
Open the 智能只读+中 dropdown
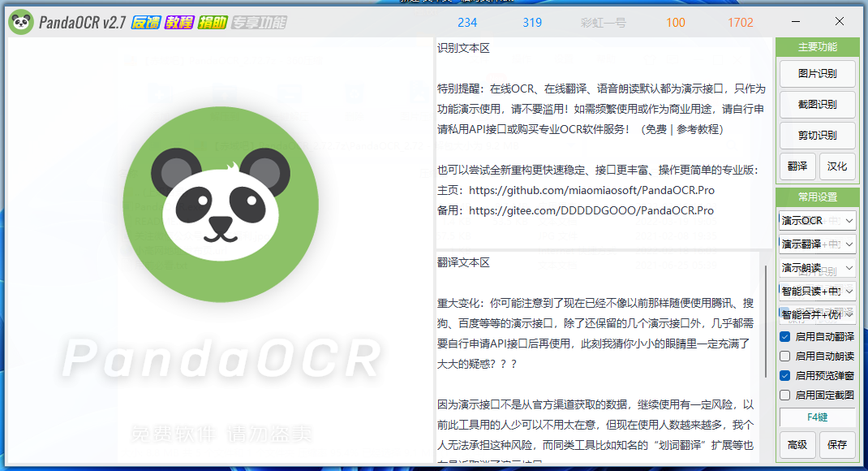coord(817,291)
